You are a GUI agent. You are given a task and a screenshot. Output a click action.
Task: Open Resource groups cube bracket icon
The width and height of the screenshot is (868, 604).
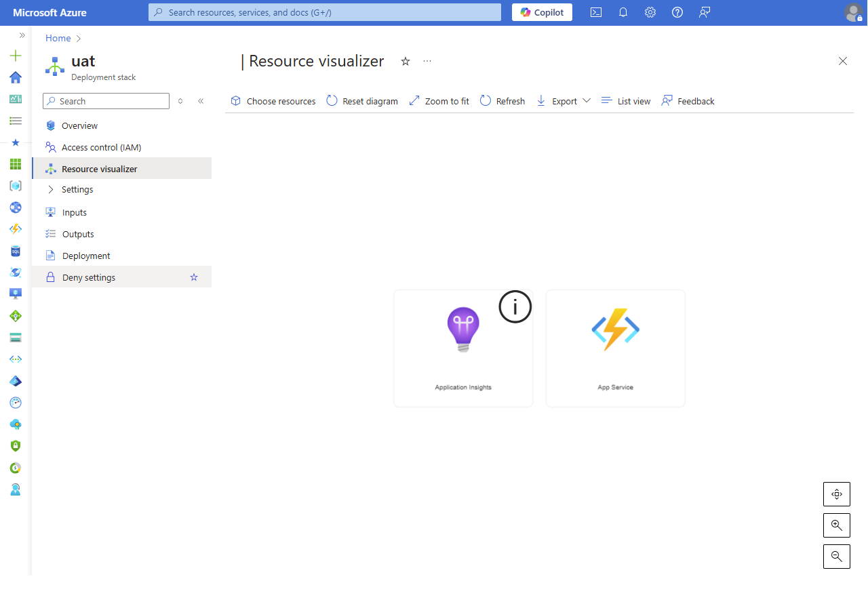coord(16,186)
